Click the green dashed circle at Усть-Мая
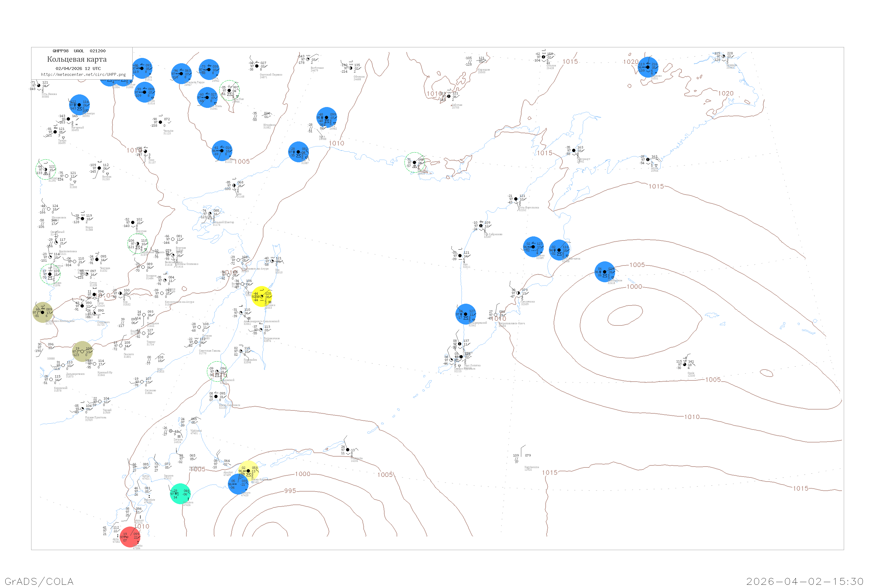This screenshot has height=588, width=882. click(230, 90)
